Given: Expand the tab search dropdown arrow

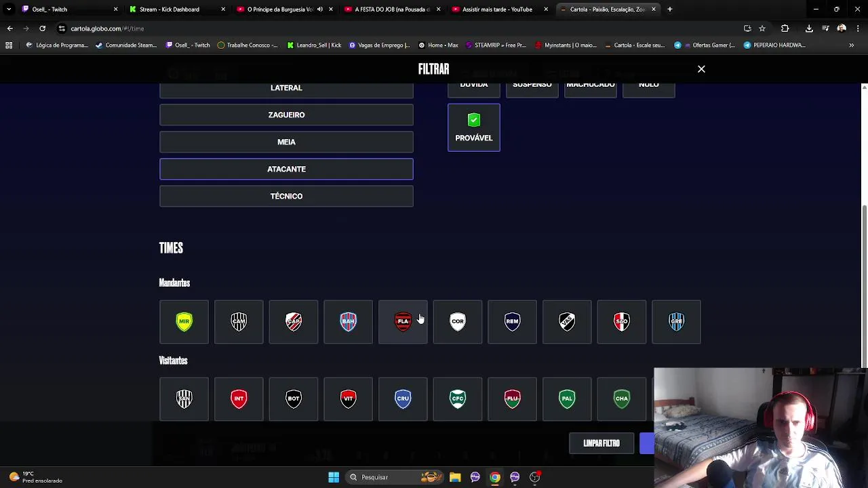Looking at the screenshot, I should 9,9.
